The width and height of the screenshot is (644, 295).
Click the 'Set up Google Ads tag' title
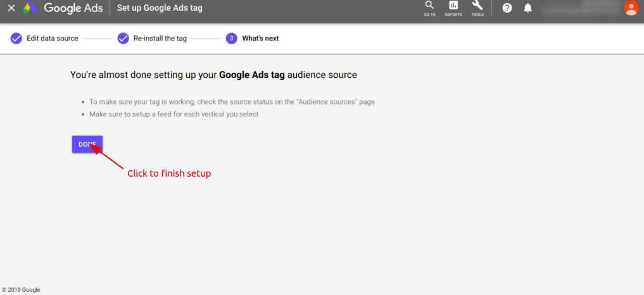click(x=160, y=8)
